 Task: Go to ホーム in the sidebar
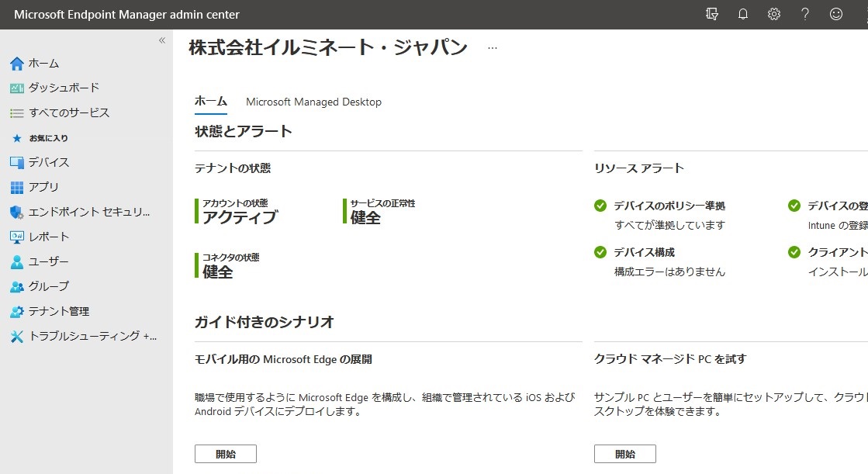tap(43, 64)
